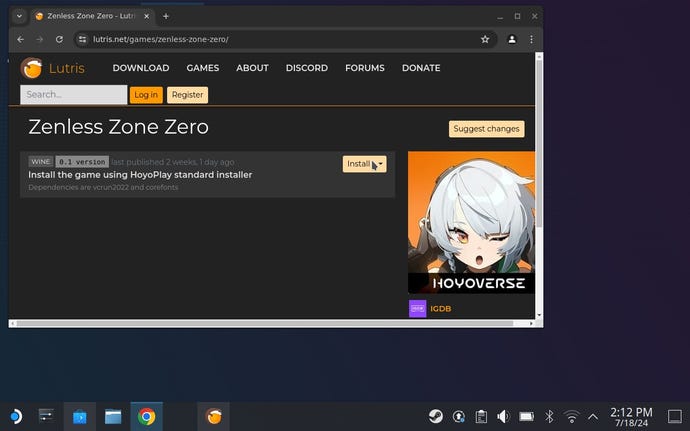Click the IGDB link

coord(440,308)
